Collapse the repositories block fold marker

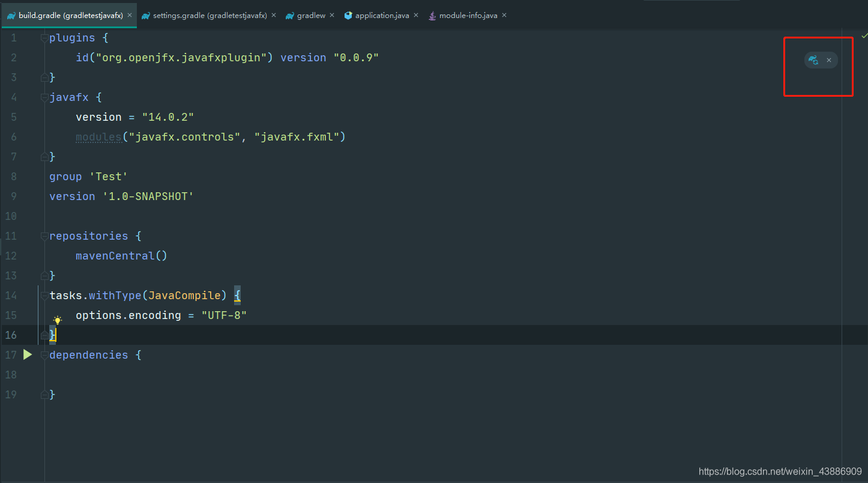coord(44,236)
